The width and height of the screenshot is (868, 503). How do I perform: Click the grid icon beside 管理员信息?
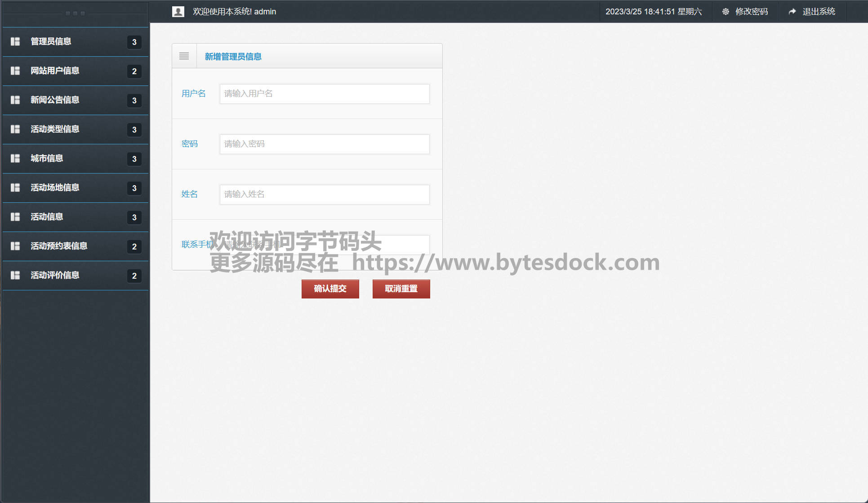[15, 41]
